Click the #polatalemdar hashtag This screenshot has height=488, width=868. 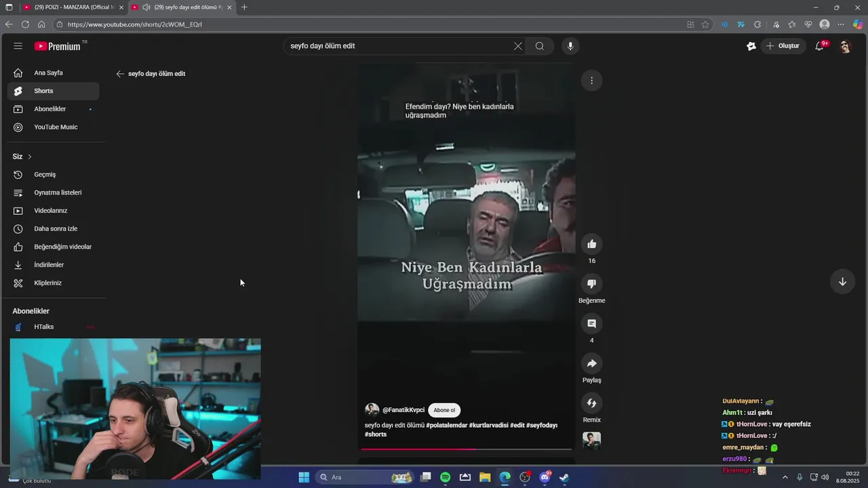(446, 426)
